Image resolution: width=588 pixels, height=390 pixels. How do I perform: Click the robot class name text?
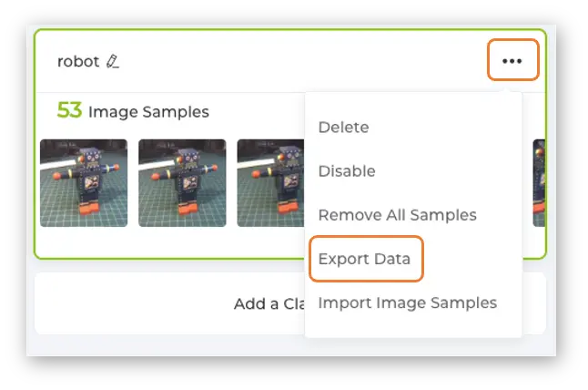coord(77,62)
